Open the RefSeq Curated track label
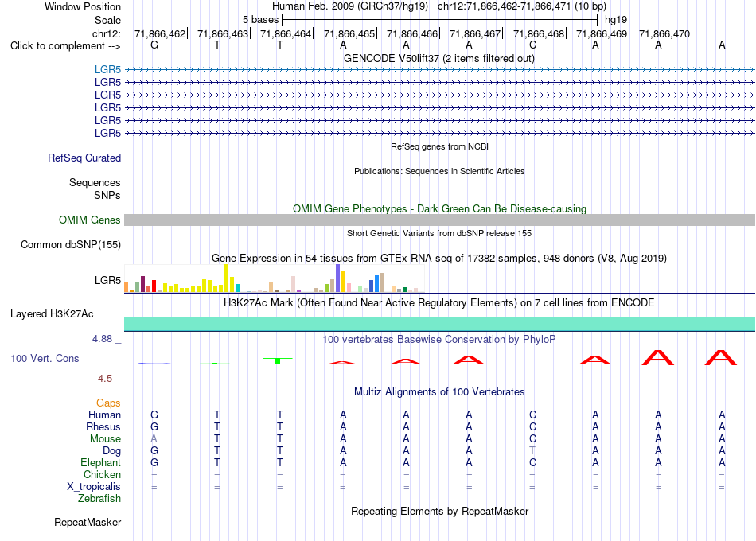Image resolution: width=756 pixels, height=541 pixels. pos(84,158)
